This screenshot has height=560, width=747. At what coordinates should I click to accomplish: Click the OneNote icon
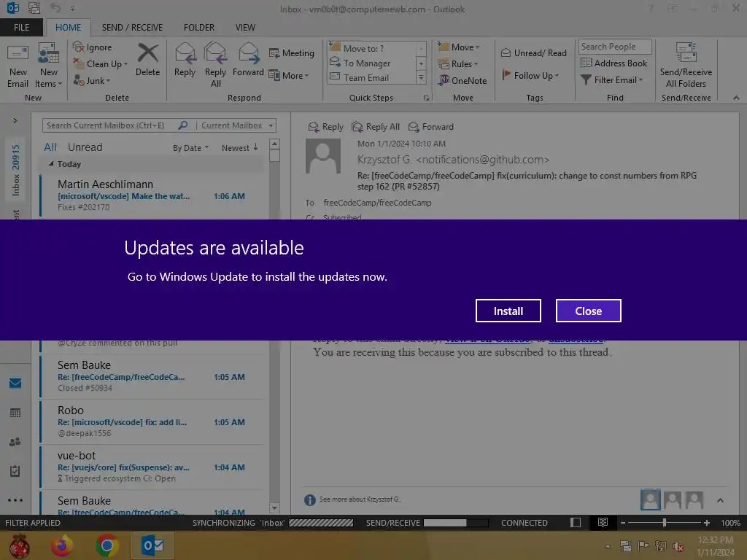(462, 80)
